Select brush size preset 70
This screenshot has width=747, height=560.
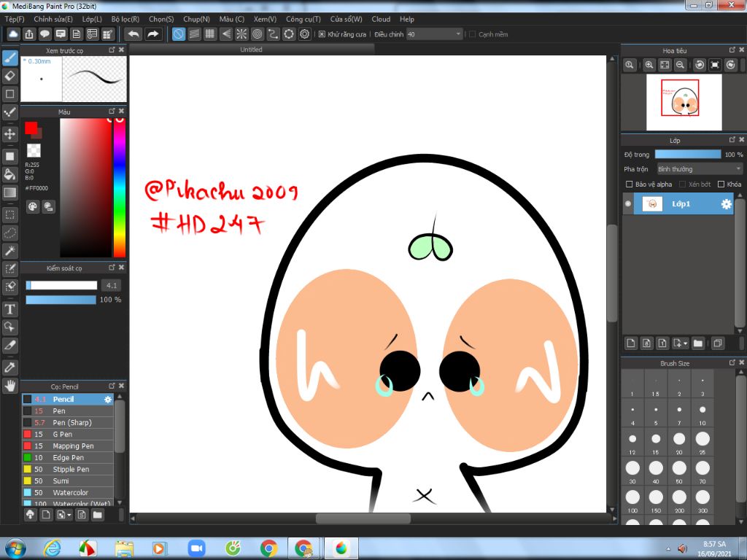click(x=703, y=472)
